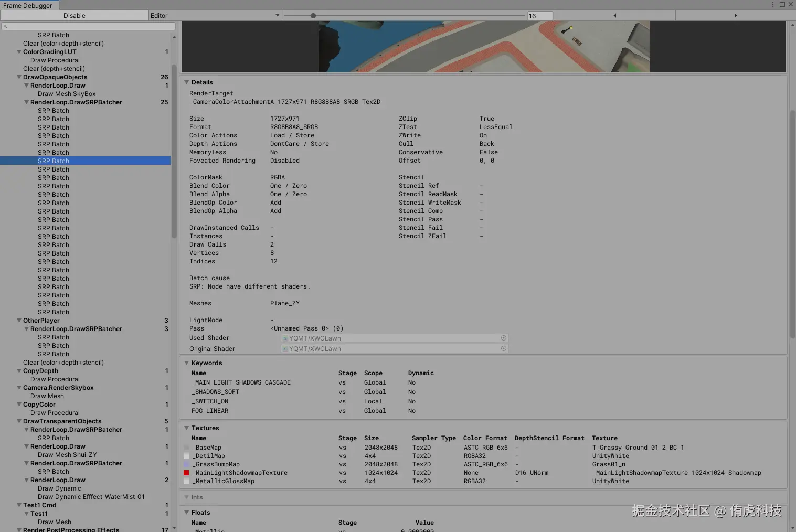The width and height of the screenshot is (796, 532).
Task: Collapse the Details section foldout
Action: (x=186, y=82)
